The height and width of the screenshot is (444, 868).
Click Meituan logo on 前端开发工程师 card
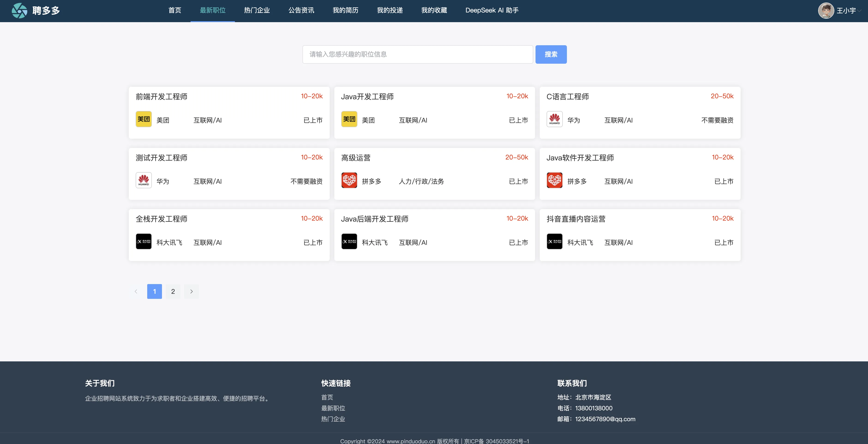[x=144, y=119]
